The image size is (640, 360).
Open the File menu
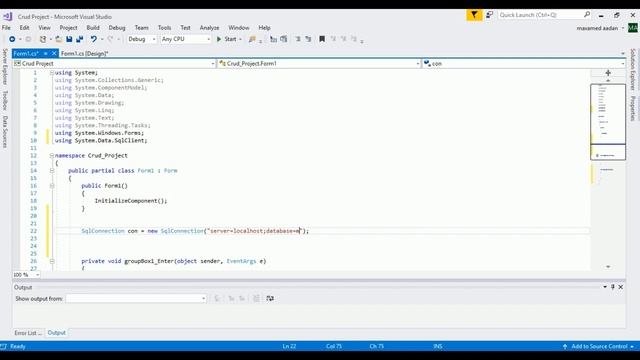[x=6, y=28]
